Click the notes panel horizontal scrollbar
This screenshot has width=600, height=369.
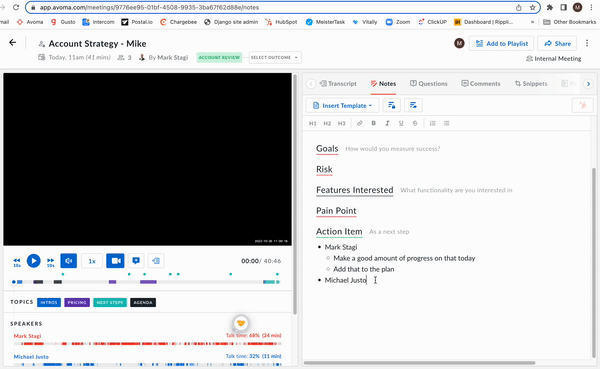(419, 363)
